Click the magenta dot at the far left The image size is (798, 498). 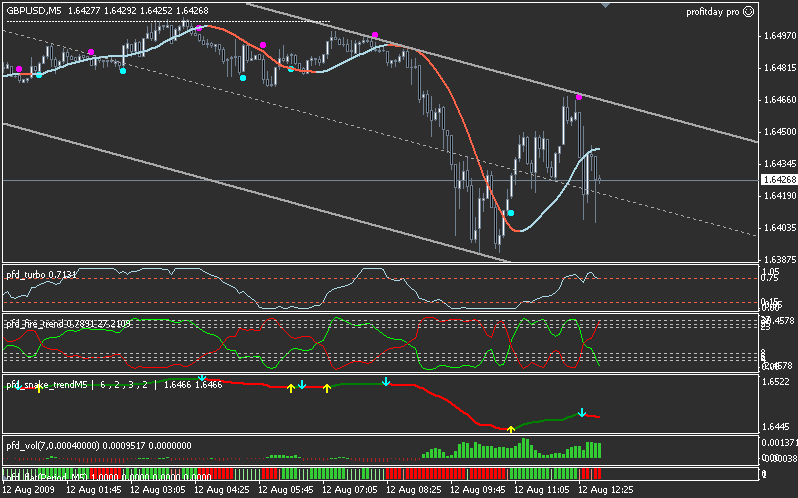(19, 69)
